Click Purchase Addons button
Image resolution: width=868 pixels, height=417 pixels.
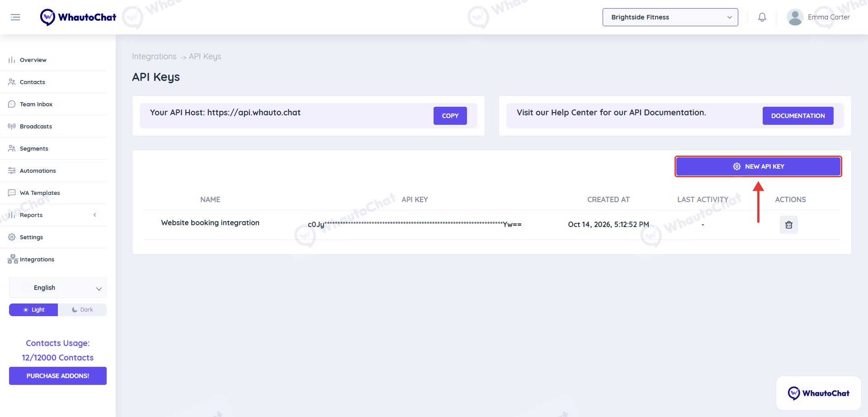(58, 376)
